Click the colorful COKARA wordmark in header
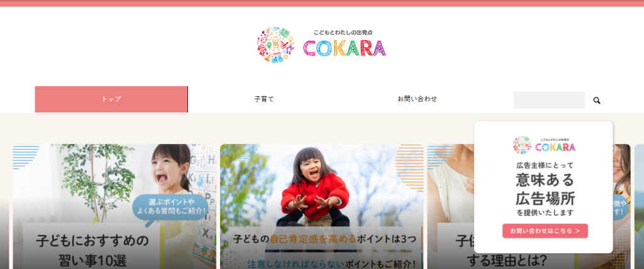The width and height of the screenshot is (644, 269). click(x=345, y=48)
